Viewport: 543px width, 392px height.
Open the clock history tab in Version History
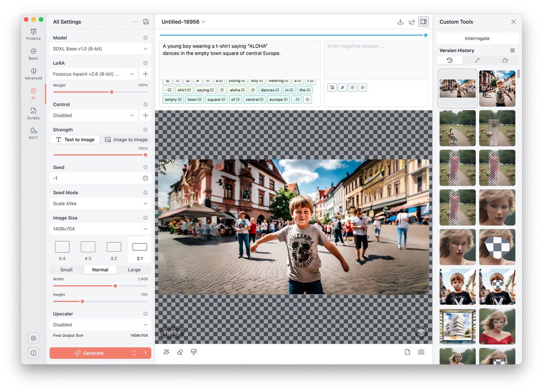point(449,60)
